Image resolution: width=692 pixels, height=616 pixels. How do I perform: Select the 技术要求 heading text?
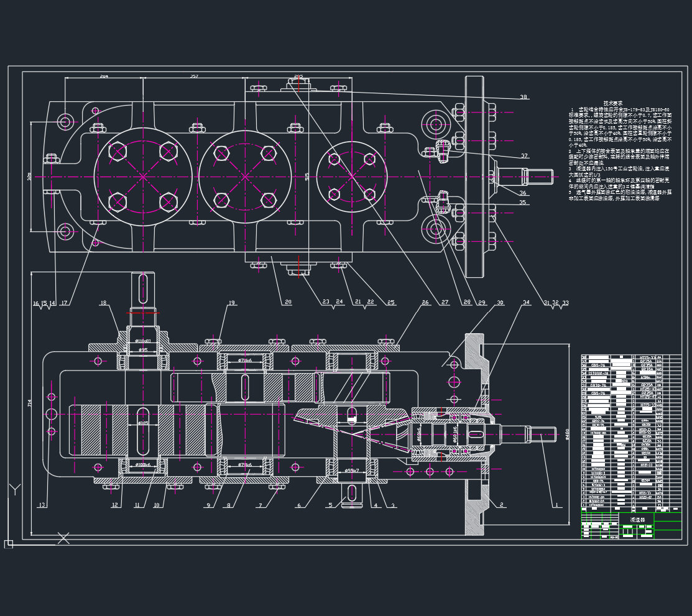click(x=613, y=103)
